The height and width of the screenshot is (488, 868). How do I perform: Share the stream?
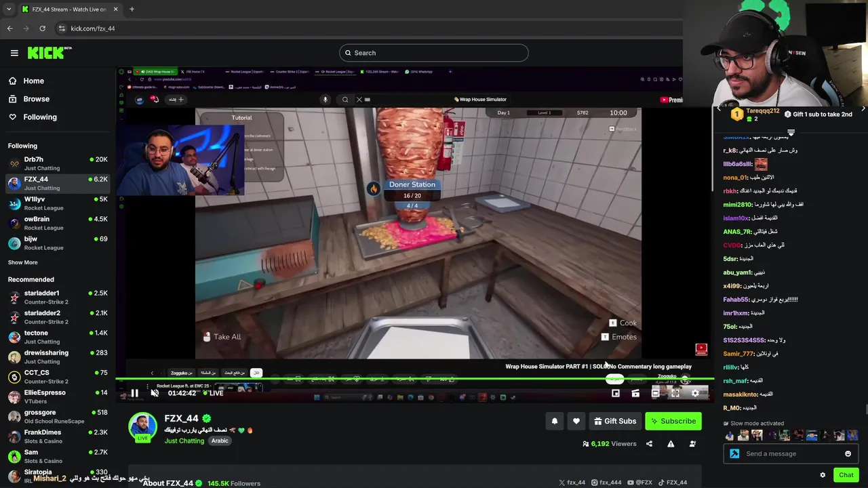[649, 444]
